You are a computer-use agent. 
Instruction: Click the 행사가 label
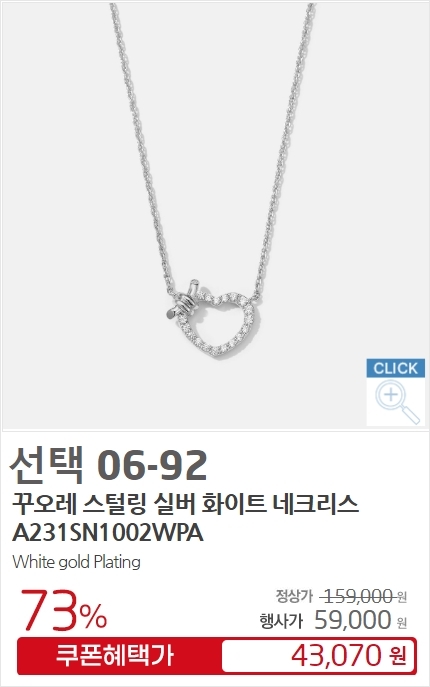pos(281,621)
